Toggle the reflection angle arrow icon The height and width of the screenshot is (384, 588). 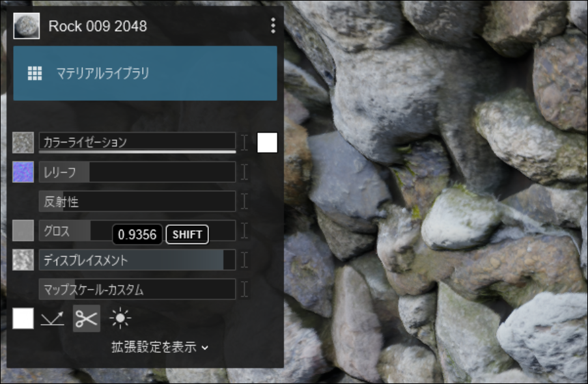pos(53,318)
